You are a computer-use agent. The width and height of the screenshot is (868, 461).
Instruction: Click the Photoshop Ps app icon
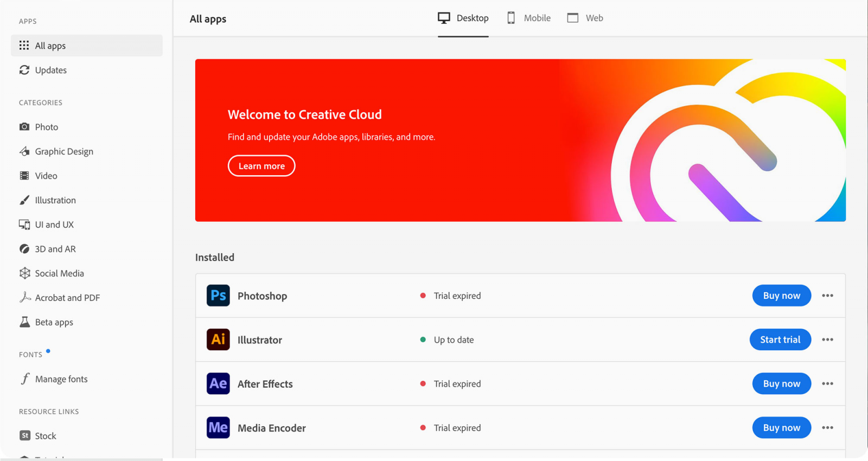tap(218, 296)
